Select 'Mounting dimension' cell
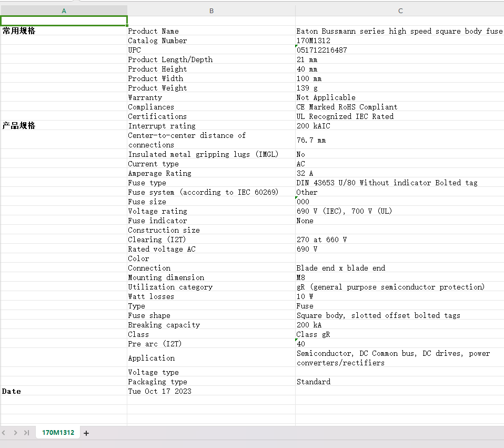504x448 pixels. pos(211,277)
